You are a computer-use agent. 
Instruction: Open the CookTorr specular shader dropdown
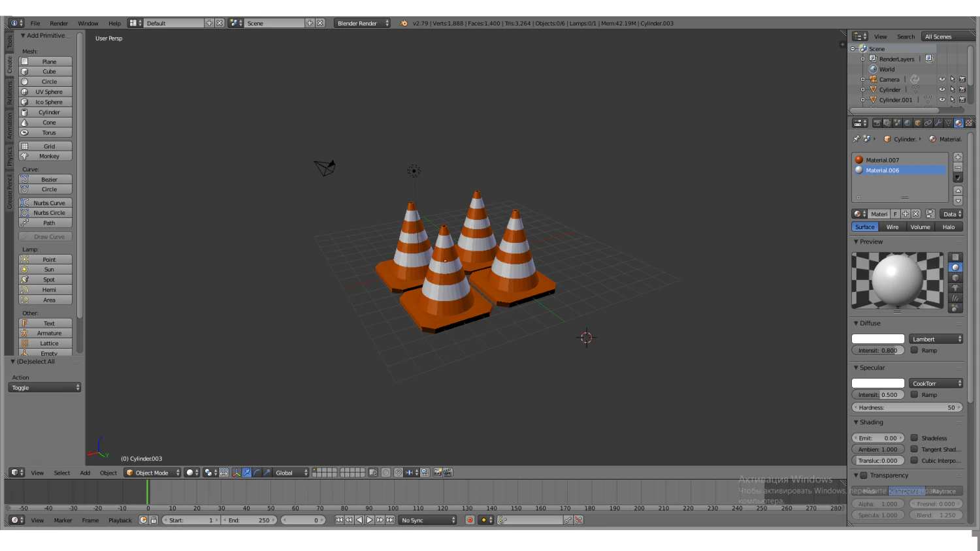(936, 384)
